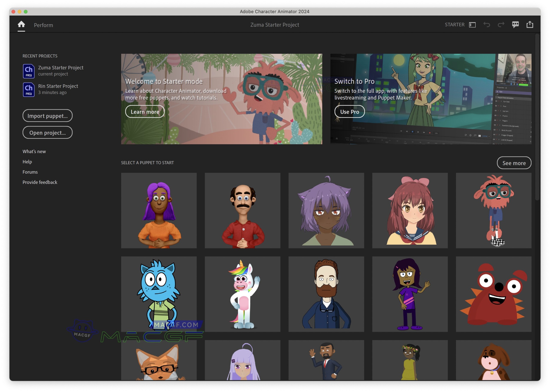Image resolution: width=550 pixels, height=392 pixels.
Task: Click the Undo arrow icon
Action: (487, 24)
